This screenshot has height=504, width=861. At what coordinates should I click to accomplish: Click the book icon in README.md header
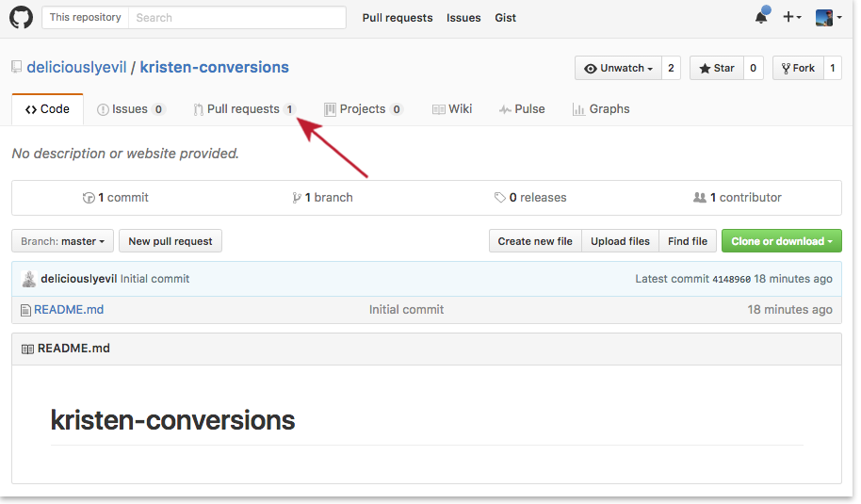tap(27, 350)
